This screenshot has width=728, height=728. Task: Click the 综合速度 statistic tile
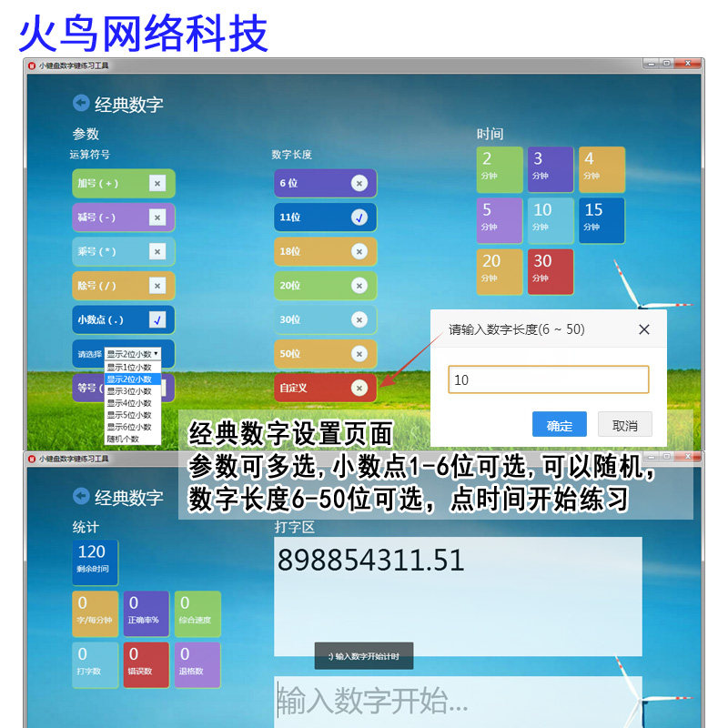point(197,613)
